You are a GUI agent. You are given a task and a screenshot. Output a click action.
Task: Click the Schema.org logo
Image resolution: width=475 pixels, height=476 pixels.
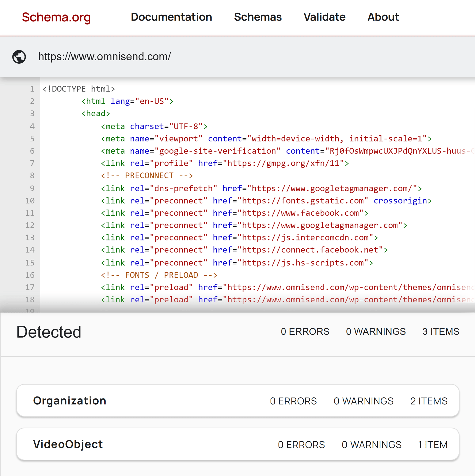click(x=56, y=17)
